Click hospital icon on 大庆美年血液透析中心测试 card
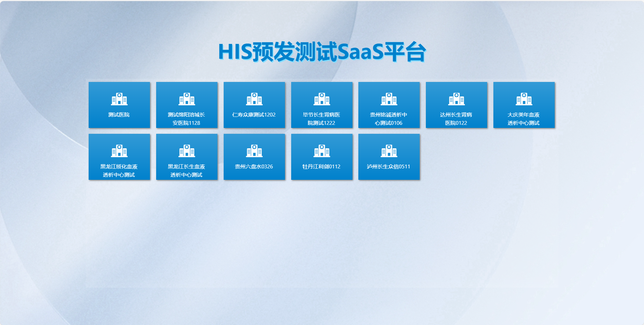 (524, 99)
